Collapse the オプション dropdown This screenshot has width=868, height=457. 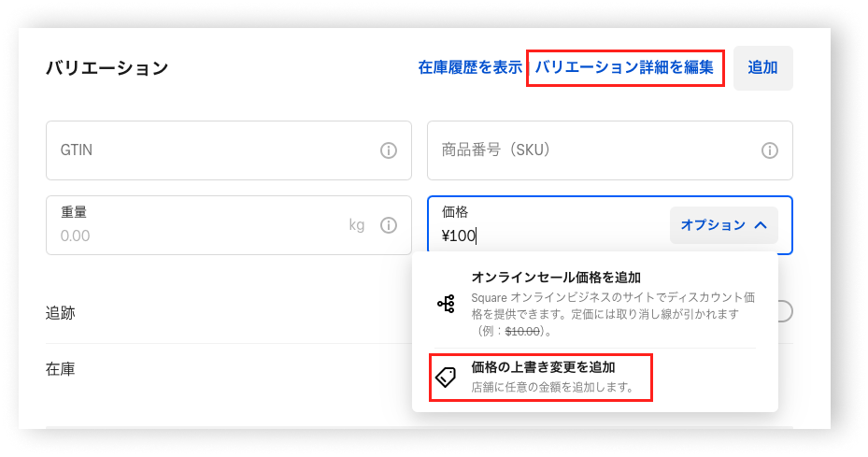[x=723, y=225]
